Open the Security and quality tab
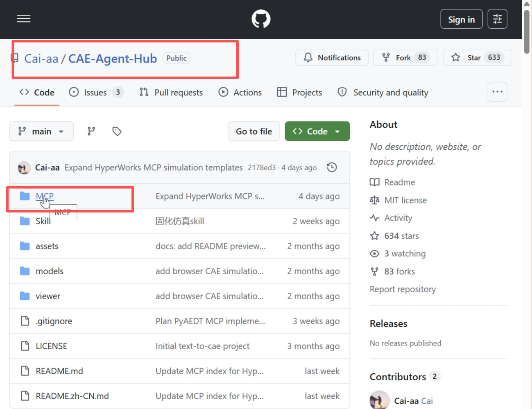The image size is (532, 409). pyautogui.click(x=383, y=93)
